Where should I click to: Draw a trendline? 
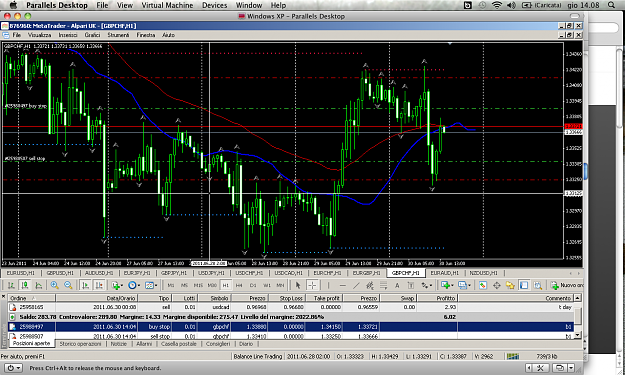356,285
